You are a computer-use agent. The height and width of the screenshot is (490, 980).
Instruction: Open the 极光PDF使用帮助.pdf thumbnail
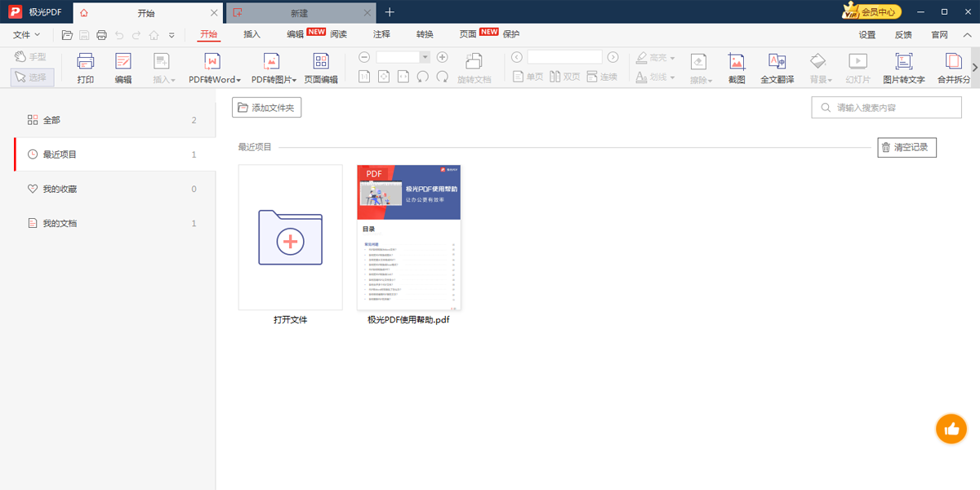pyautogui.click(x=409, y=238)
